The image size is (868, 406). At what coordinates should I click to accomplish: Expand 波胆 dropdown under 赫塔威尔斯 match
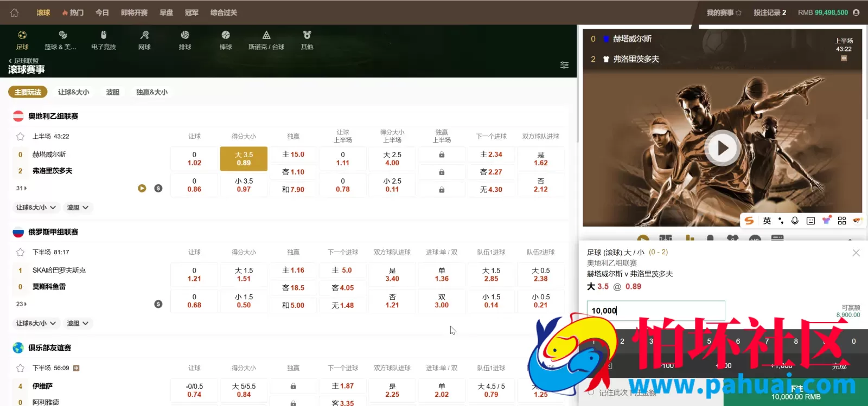pos(78,208)
